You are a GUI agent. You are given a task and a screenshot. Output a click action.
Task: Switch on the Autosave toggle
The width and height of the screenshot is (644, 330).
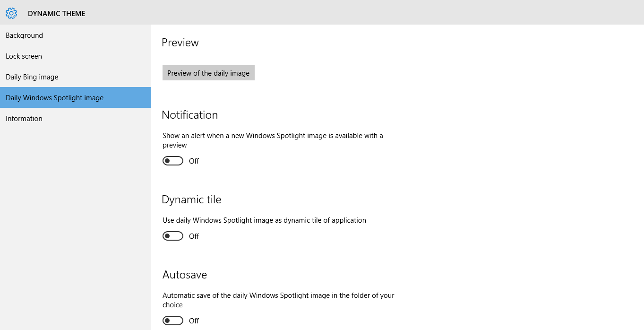pyautogui.click(x=173, y=321)
